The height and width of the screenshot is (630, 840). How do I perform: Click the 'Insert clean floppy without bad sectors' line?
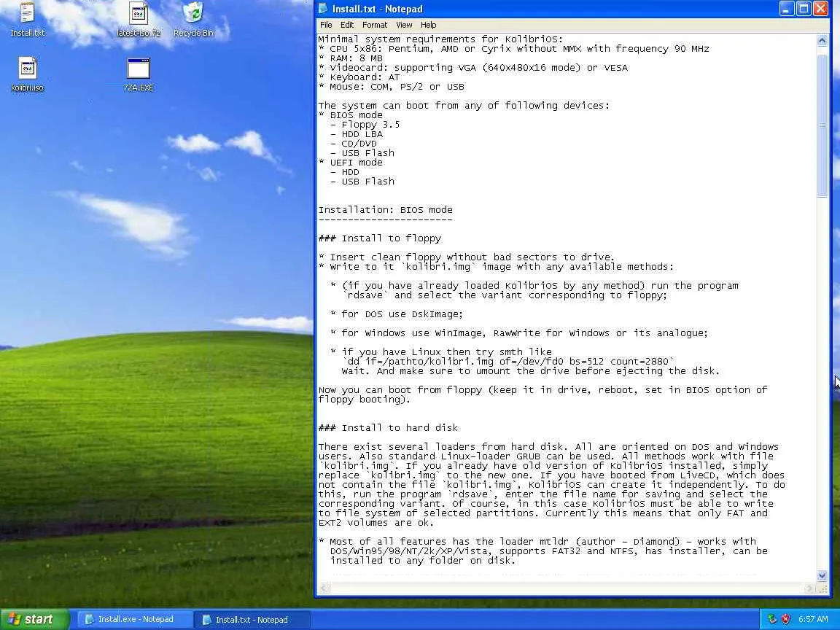pos(467,257)
